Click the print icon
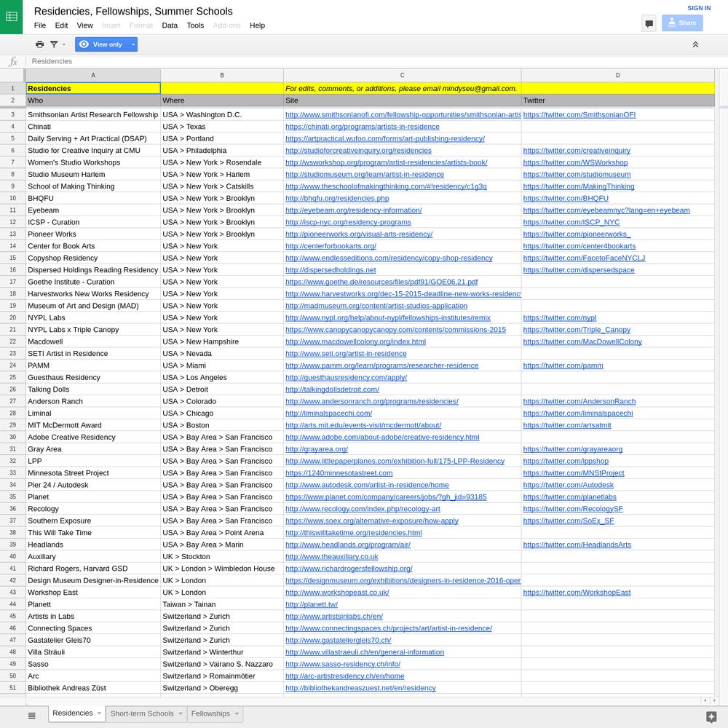This screenshot has height=728, width=728. [40, 44]
